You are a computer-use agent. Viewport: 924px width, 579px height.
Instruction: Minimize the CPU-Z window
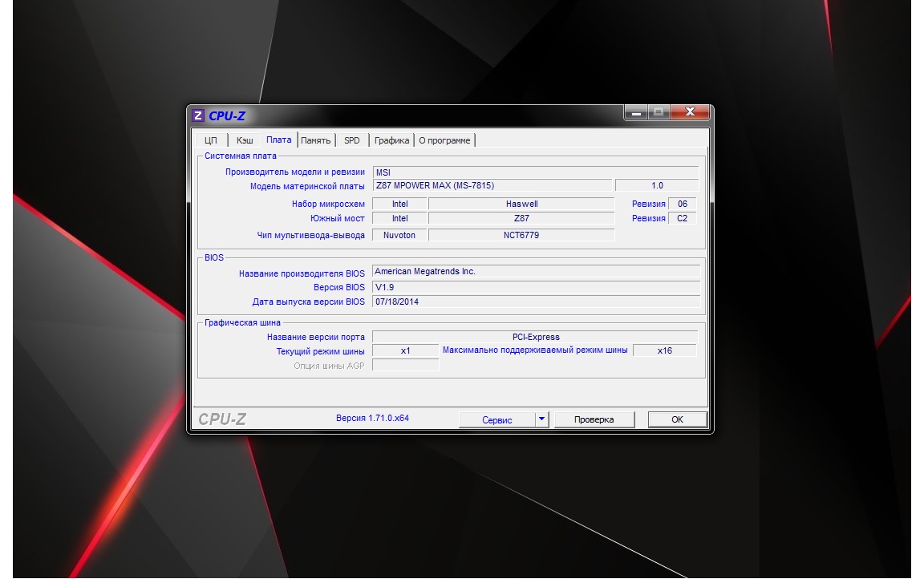[x=636, y=112]
